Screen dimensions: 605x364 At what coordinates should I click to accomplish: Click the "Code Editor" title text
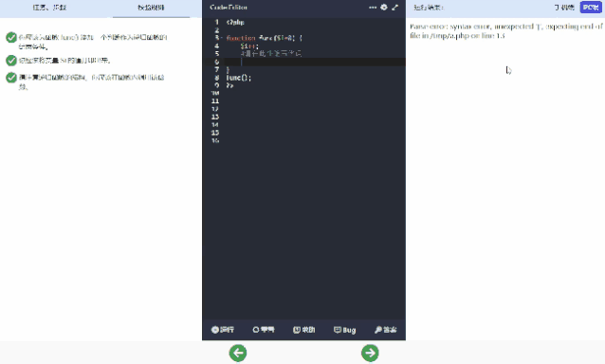(x=229, y=8)
